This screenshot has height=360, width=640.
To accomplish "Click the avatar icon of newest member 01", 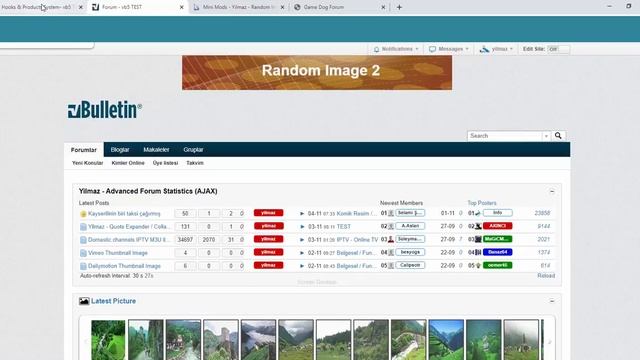I will [391, 213].
